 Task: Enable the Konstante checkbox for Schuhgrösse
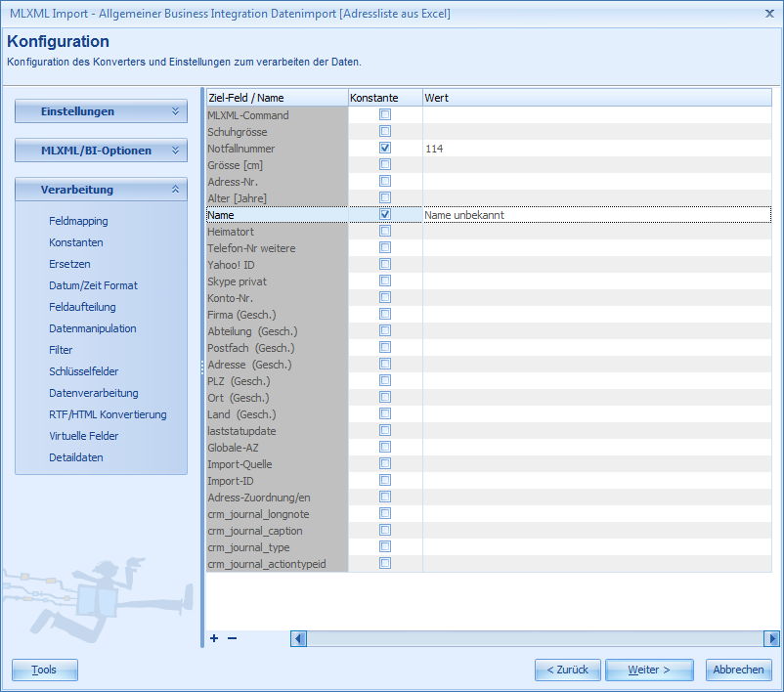[x=384, y=132]
